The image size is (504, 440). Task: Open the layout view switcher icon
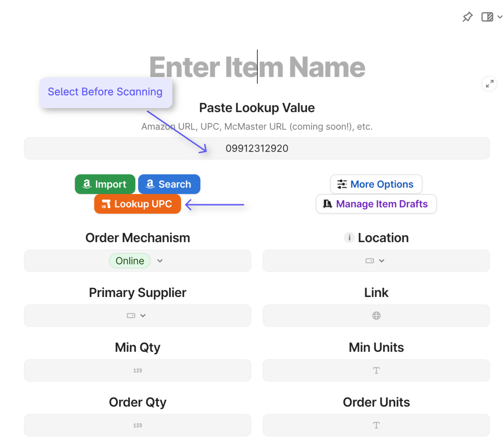(487, 17)
